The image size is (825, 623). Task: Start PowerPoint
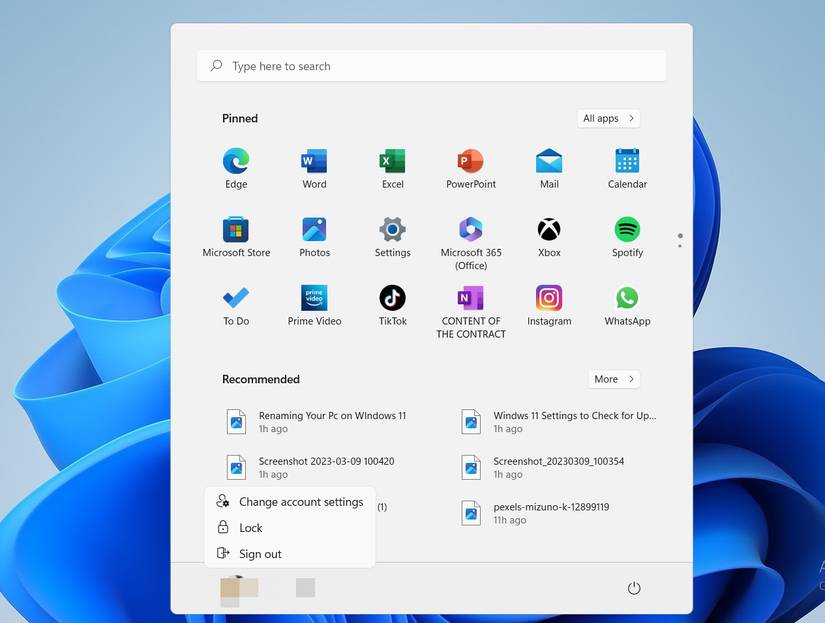point(470,160)
